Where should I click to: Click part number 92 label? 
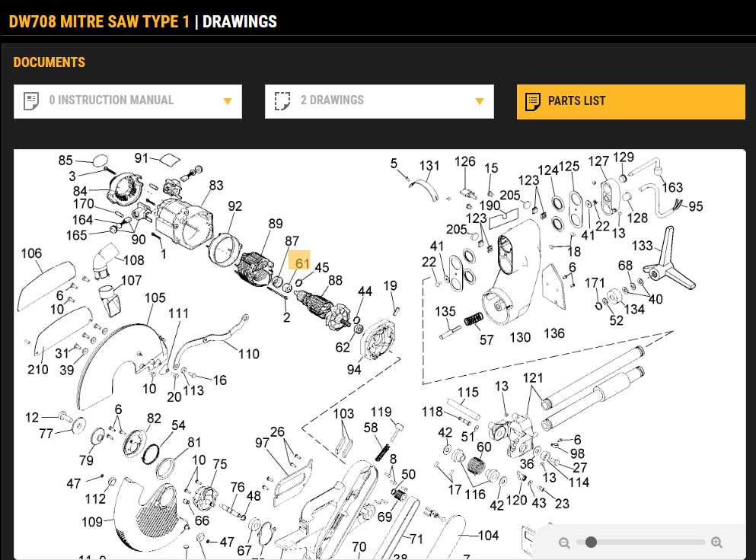pyautogui.click(x=234, y=206)
